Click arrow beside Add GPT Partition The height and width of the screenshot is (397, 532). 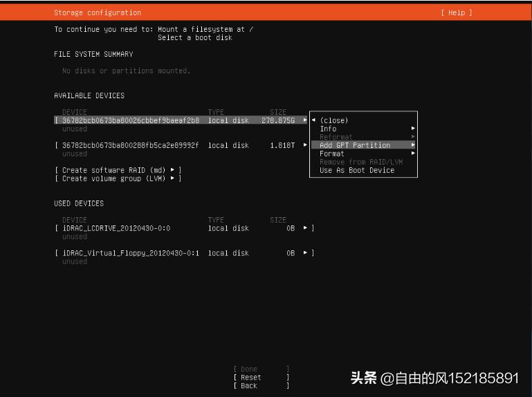tap(413, 145)
